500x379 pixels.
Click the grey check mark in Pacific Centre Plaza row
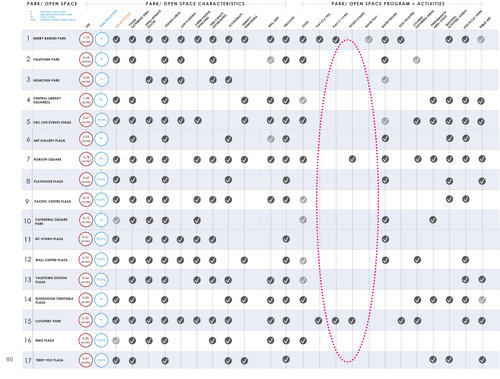(303, 200)
